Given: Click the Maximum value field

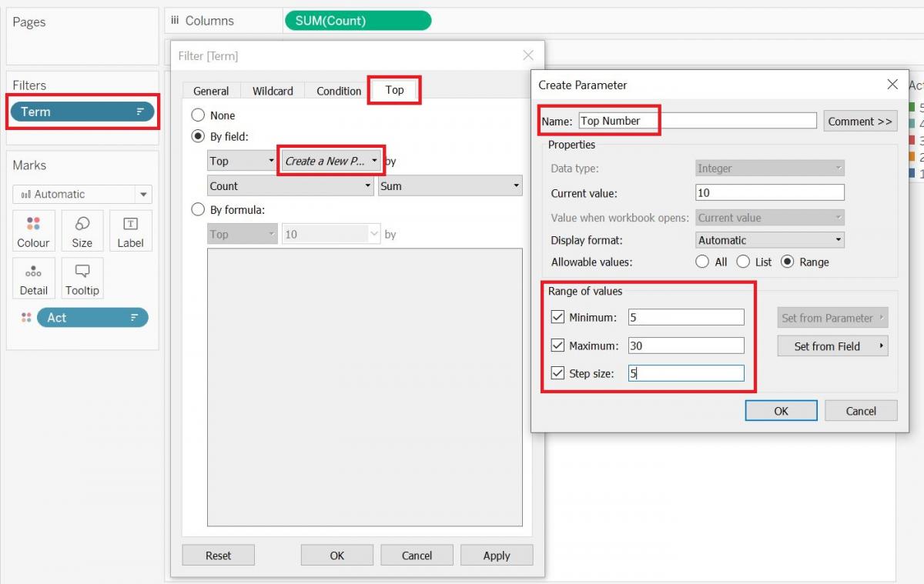Looking at the screenshot, I should pos(686,345).
